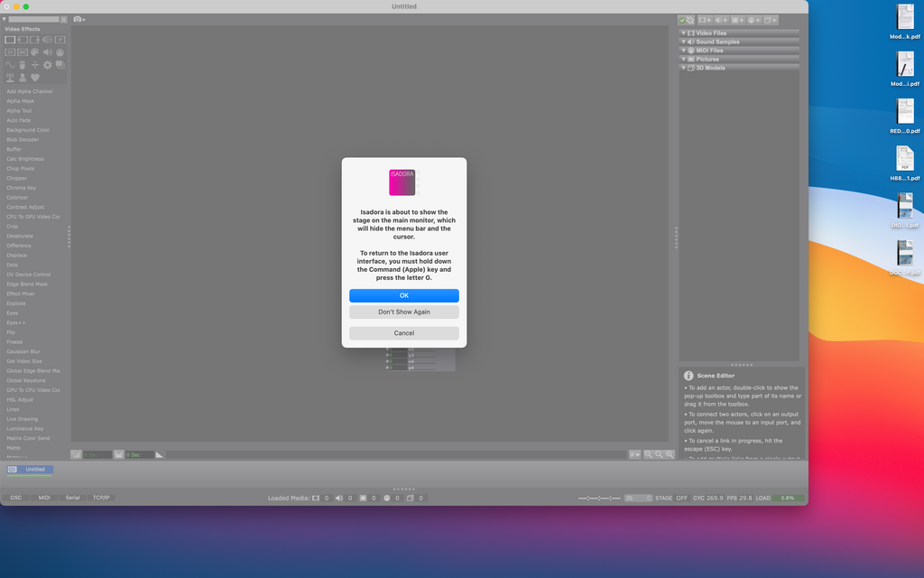
Task: Click the TCP/IP status indicator
Action: [x=101, y=498]
